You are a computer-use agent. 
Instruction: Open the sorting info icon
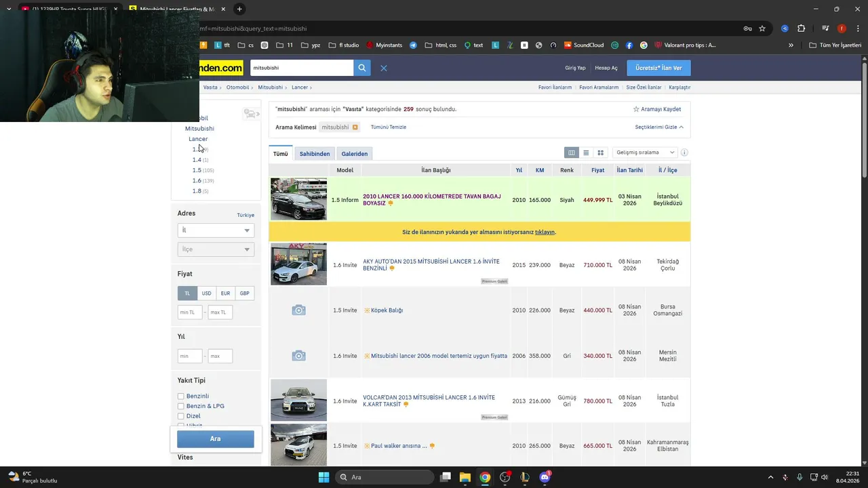pos(684,152)
